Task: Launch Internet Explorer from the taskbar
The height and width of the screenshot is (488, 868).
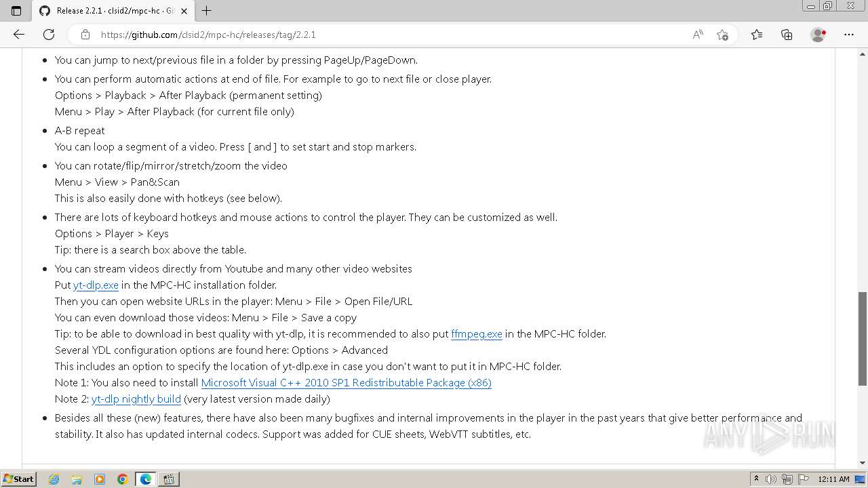Action: 54,479
